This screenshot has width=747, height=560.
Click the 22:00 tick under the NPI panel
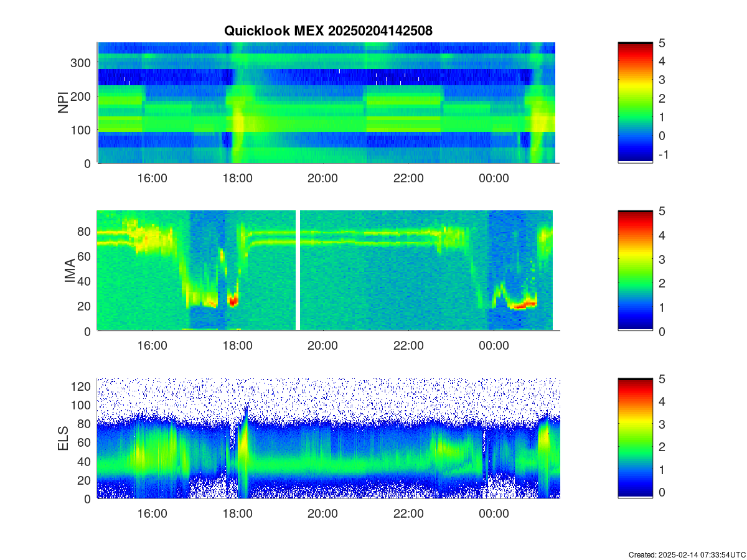coord(408,178)
